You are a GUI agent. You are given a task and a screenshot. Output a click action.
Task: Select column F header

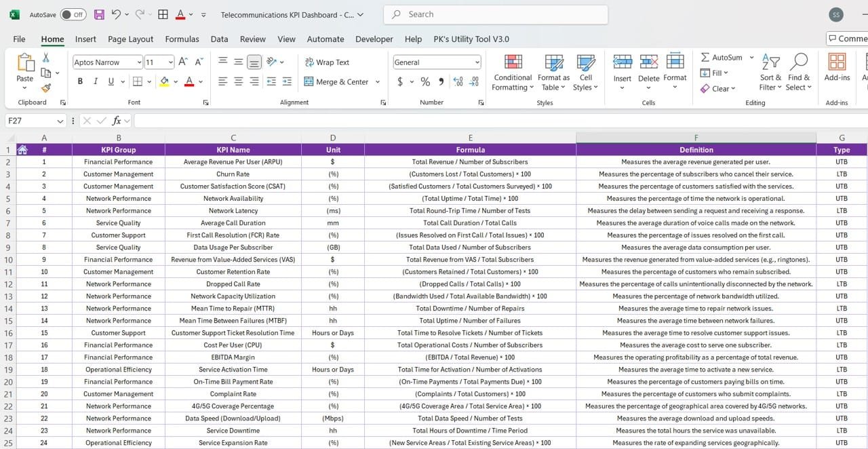click(x=696, y=138)
